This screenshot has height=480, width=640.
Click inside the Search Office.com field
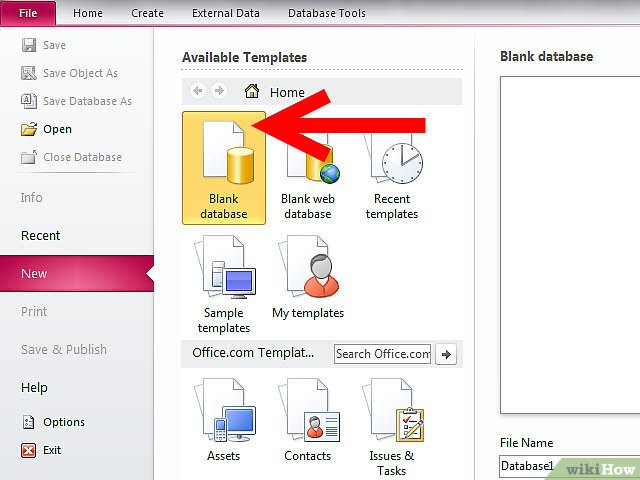[382, 354]
